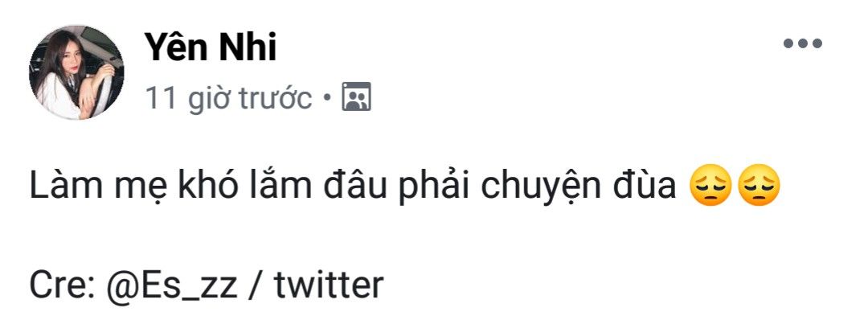Click the 'Cre:' label text

click(61, 285)
